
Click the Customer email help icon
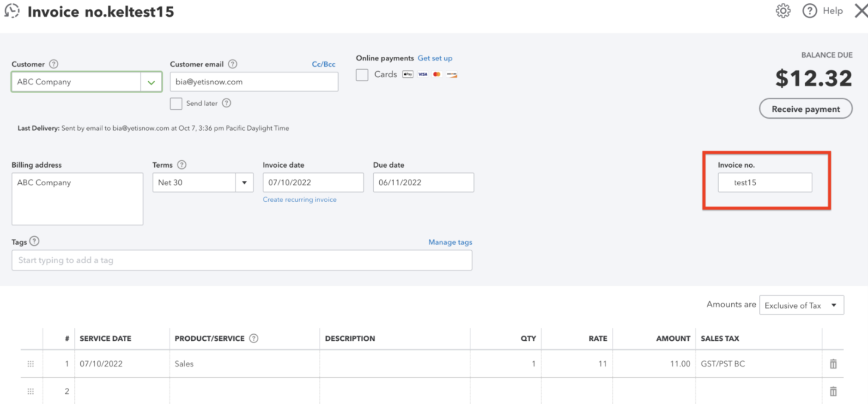click(x=233, y=64)
